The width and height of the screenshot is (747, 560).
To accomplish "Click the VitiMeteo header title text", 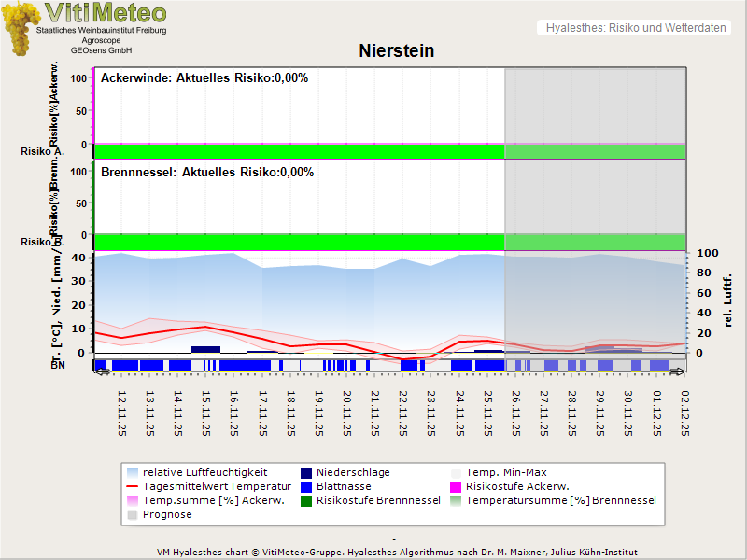I will tap(106, 13).
